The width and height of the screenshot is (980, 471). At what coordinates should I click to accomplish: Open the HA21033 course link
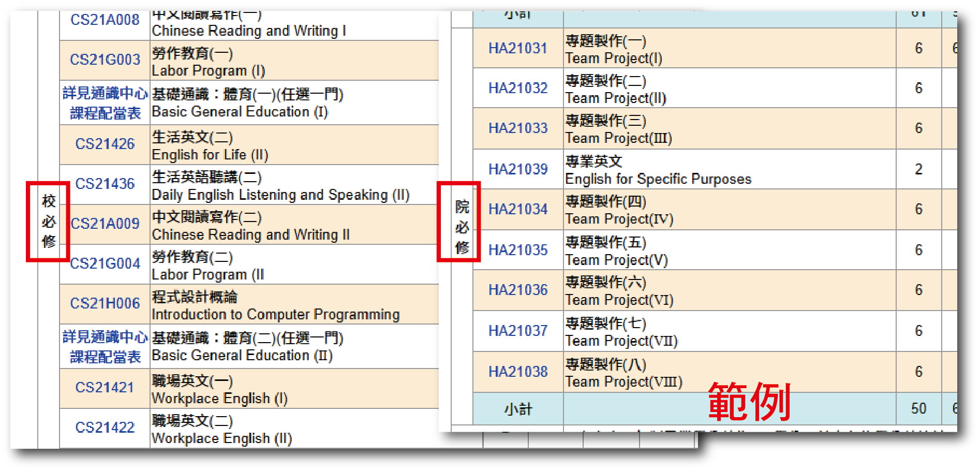coord(517,128)
